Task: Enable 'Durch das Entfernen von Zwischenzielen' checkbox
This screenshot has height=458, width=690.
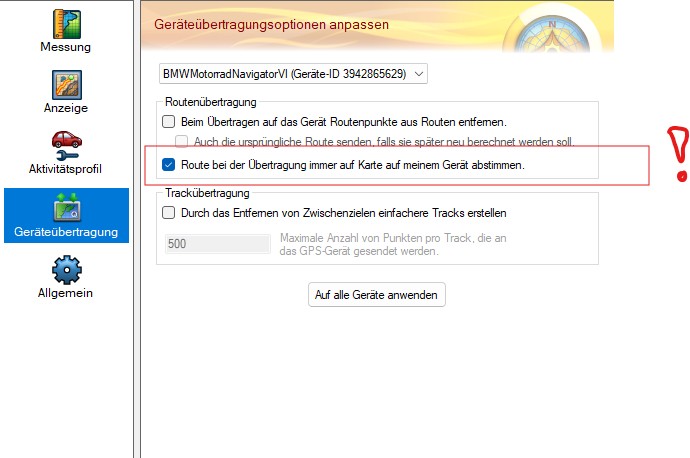Action: [169, 212]
